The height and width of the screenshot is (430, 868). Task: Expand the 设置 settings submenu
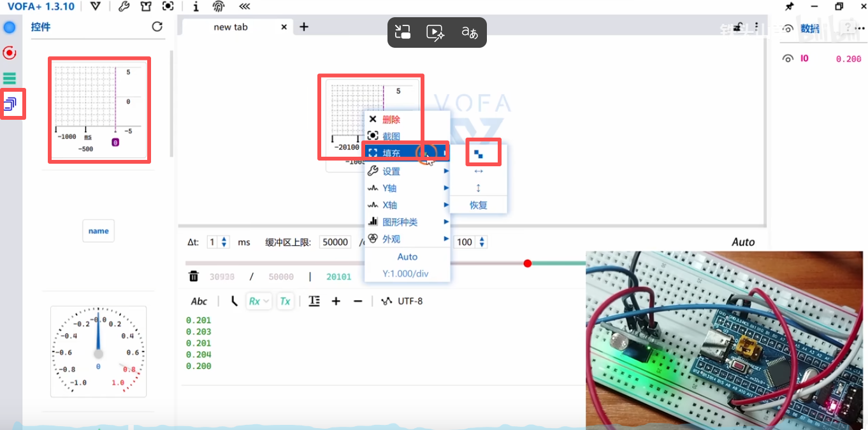coord(407,171)
